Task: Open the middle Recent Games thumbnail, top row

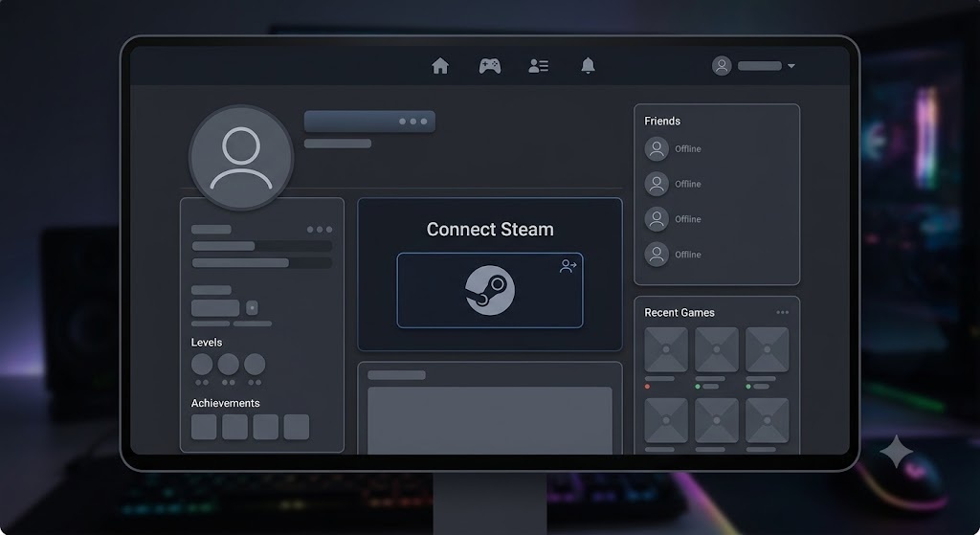Action: pyautogui.click(x=716, y=349)
